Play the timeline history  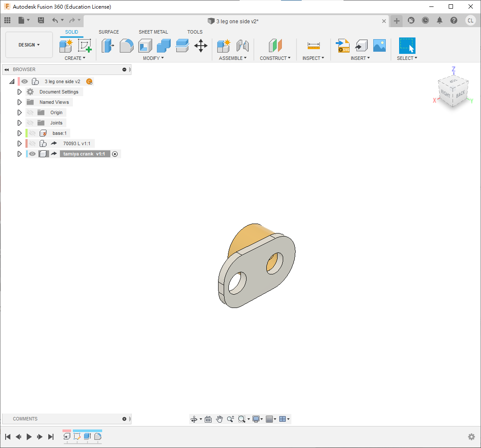pos(29,437)
